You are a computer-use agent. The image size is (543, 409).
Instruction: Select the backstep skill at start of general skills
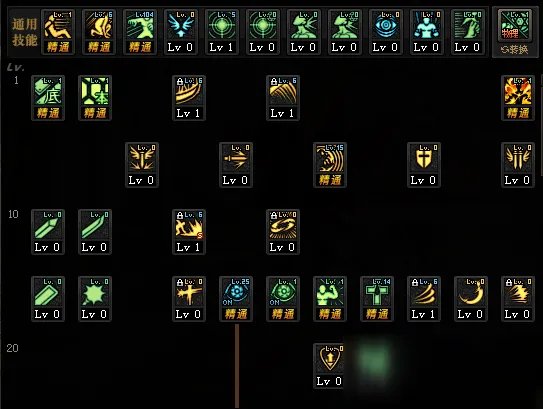point(57,32)
